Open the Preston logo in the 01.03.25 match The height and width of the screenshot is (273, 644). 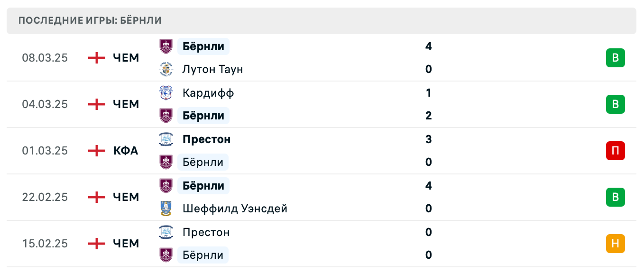(x=166, y=139)
